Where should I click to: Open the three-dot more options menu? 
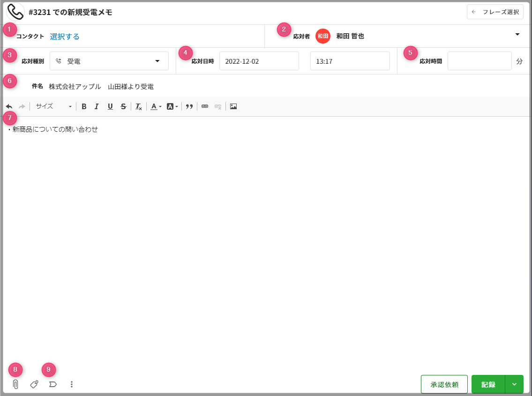[x=72, y=384]
